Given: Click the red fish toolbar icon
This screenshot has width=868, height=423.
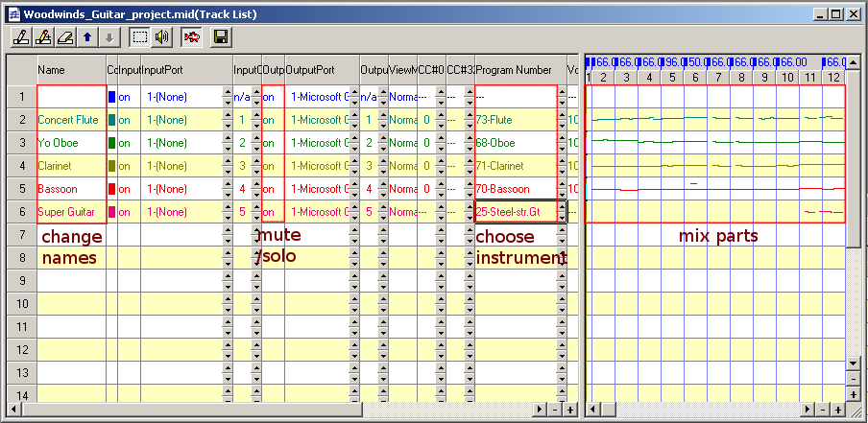Looking at the screenshot, I should click(192, 37).
